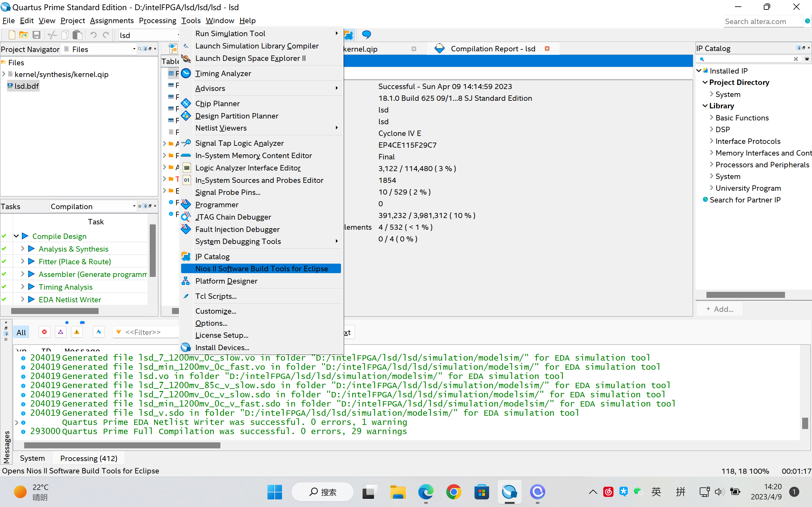Click the Messages horizontal scrollbar
The height and width of the screenshot is (507, 812).
(122, 445)
